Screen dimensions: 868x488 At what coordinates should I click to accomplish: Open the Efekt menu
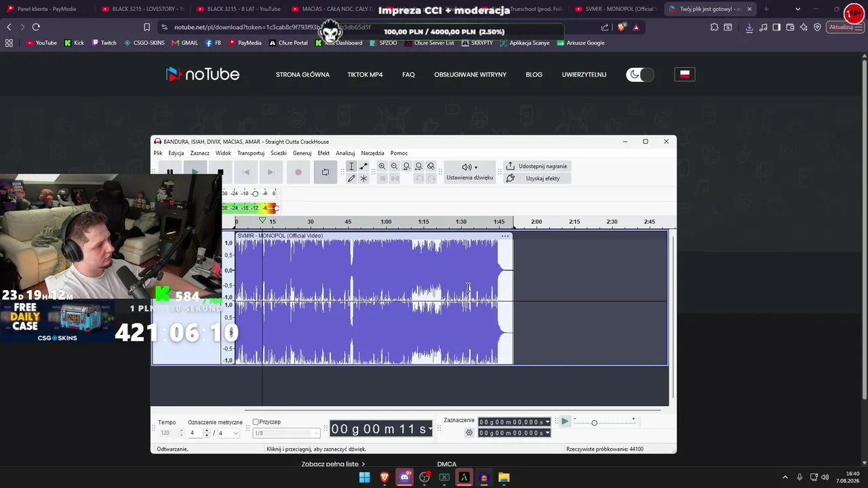click(x=323, y=153)
